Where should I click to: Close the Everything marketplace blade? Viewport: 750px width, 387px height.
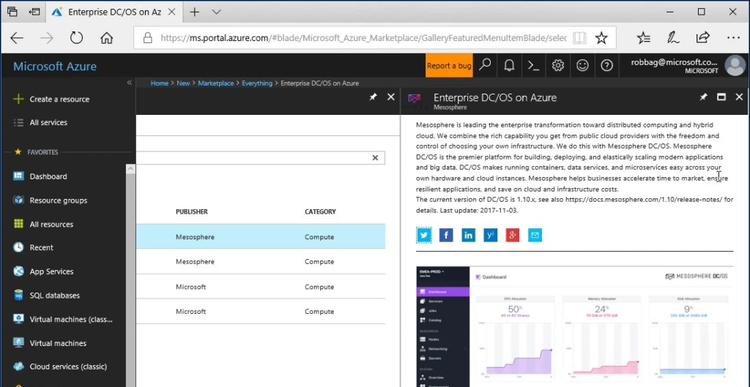(391, 97)
